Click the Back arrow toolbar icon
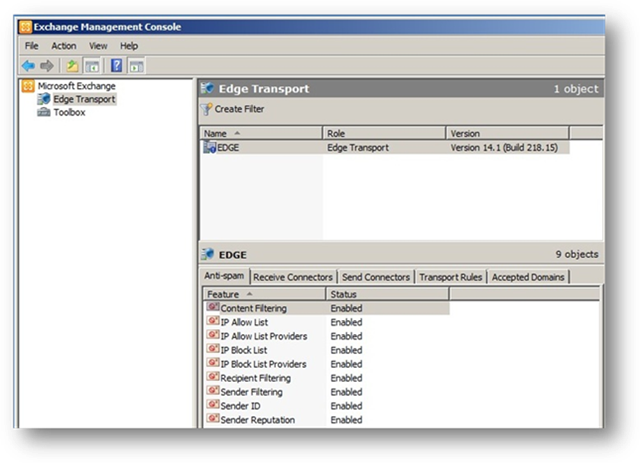The width and height of the screenshot is (640, 463). 28,66
